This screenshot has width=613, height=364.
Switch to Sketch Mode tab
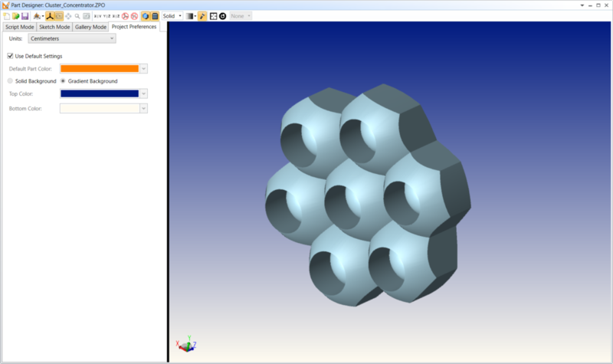54,27
